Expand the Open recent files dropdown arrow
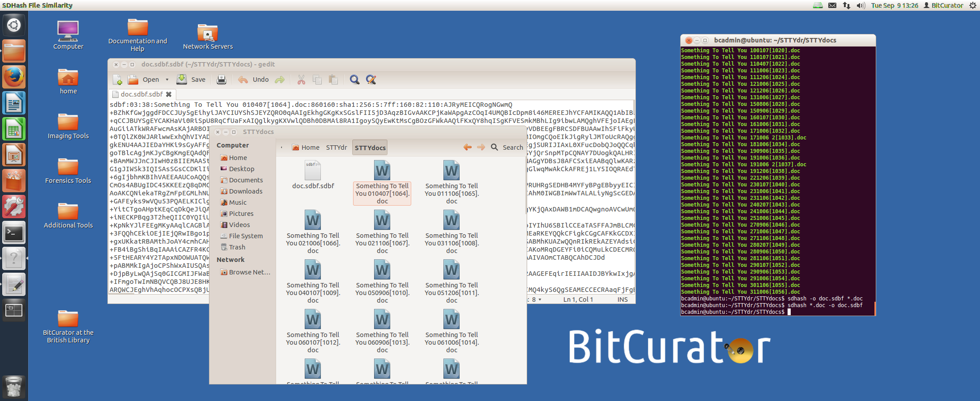The image size is (980, 401). coord(167,80)
